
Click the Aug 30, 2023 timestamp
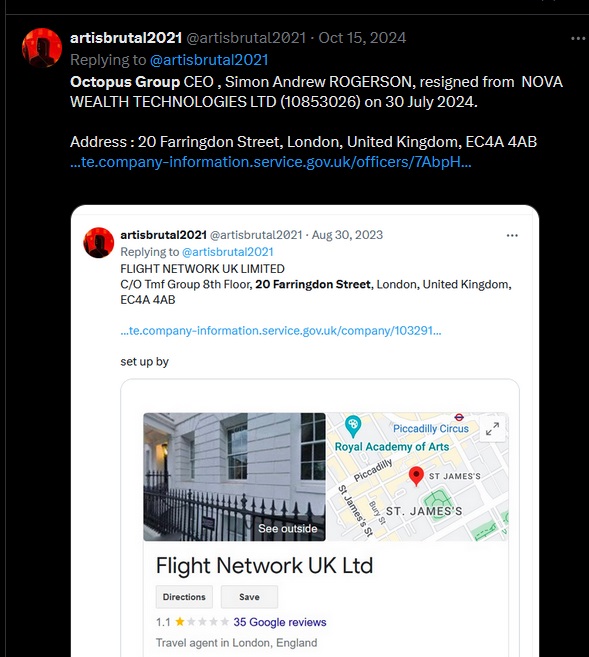tap(347, 235)
